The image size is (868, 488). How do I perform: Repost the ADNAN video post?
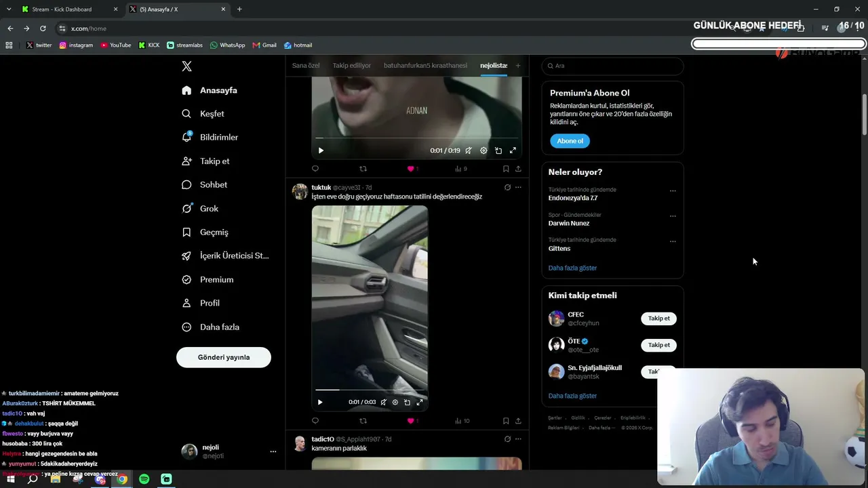[x=363, y=169]
